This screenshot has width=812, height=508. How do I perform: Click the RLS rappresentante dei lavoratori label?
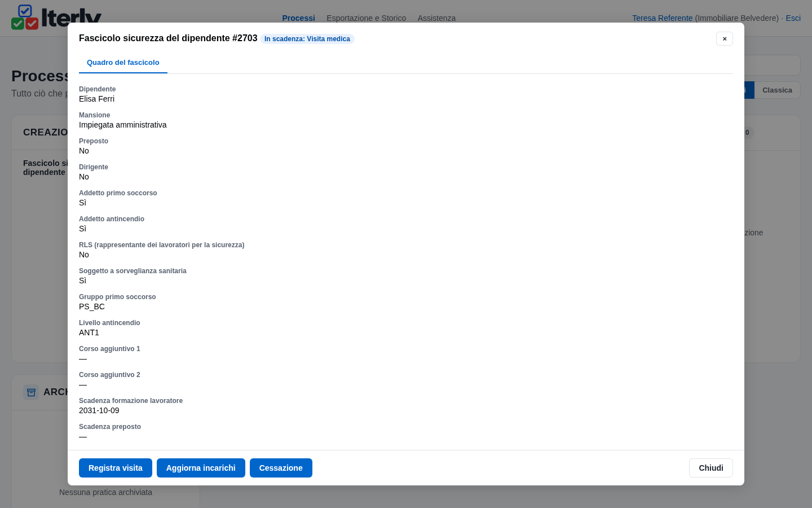(162, 245)
